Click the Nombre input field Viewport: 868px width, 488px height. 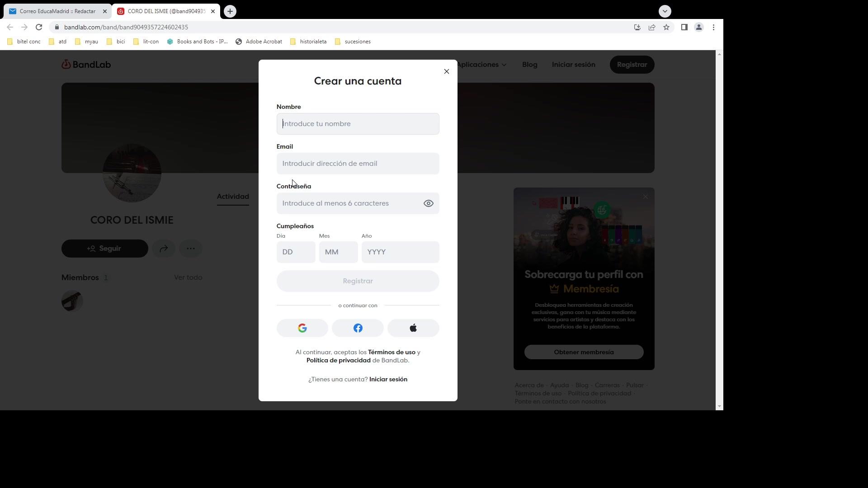(x=358, y=124)
